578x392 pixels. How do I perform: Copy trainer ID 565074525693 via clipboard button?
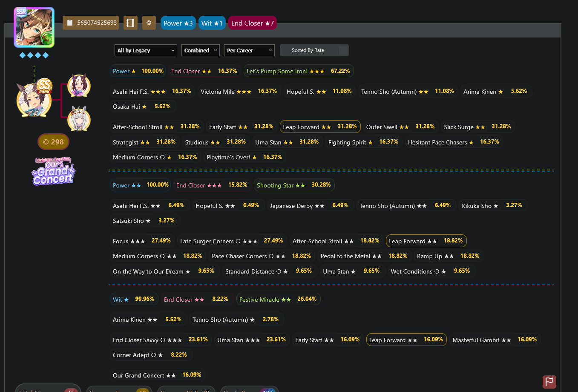[91, 23]
